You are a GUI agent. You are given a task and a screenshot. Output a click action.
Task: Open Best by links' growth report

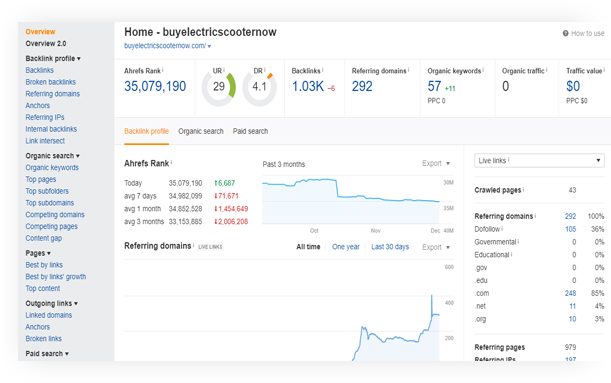click(x=56, y=277)
